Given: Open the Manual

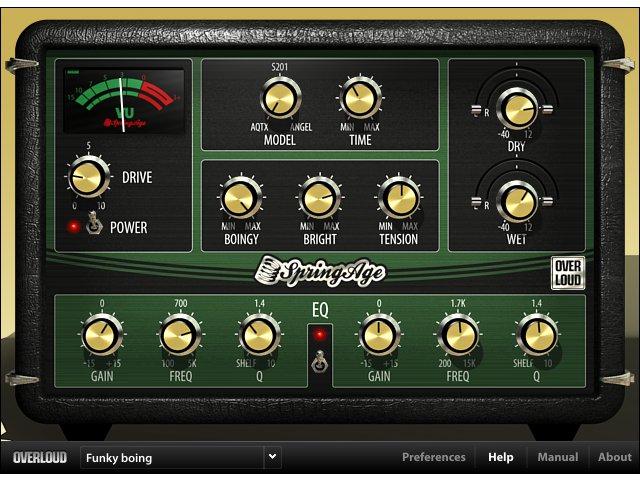Looking at the screenshot, I should coord(558,457).
